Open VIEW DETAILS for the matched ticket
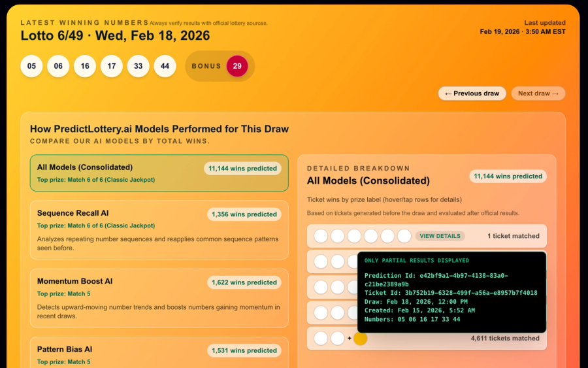 point(440,236)
